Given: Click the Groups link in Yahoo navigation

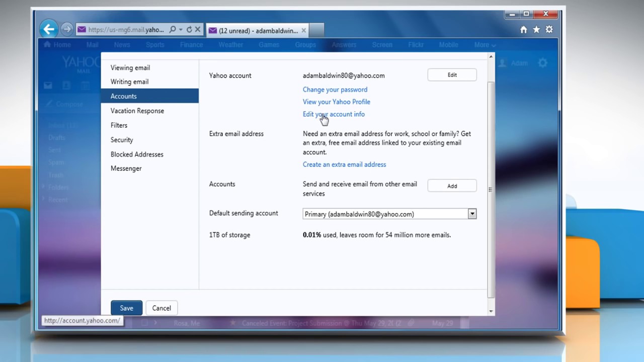Looking at the screenshot, I should point(305,45).
